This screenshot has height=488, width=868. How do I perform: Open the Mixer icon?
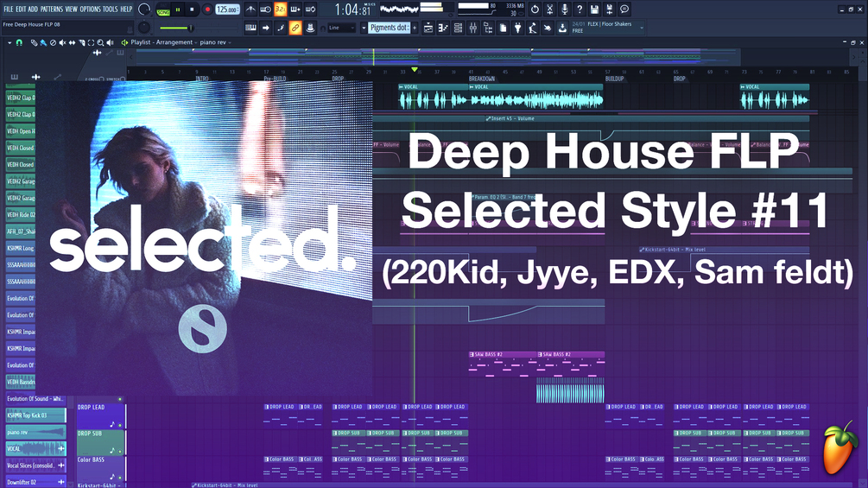coord(473,28)
